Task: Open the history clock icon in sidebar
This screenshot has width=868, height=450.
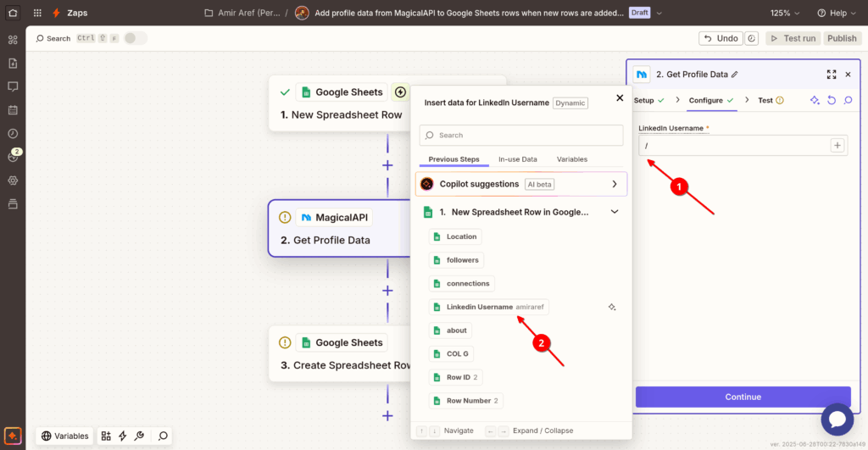Action: click(x=13, y=133)
